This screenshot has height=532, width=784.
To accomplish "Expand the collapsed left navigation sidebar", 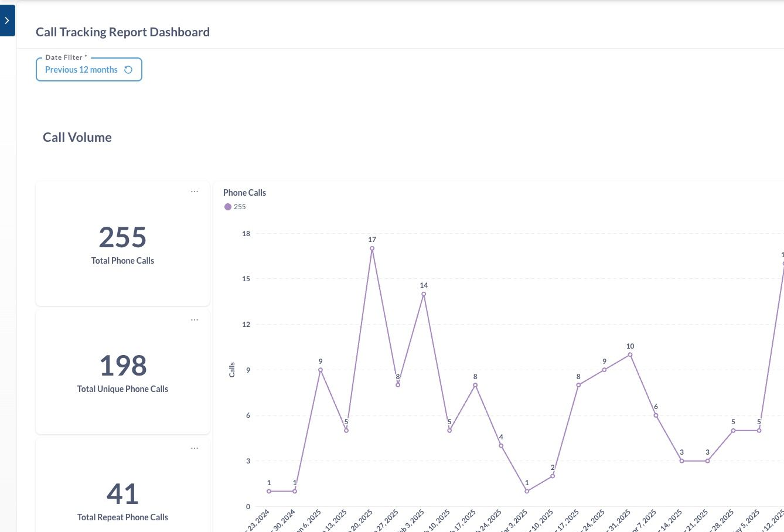I will coord(8,20).
